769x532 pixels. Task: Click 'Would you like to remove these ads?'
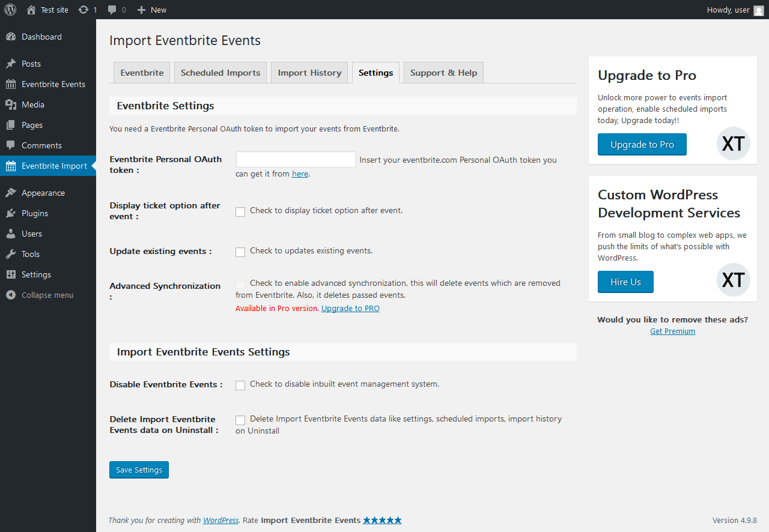click(673, 320)
